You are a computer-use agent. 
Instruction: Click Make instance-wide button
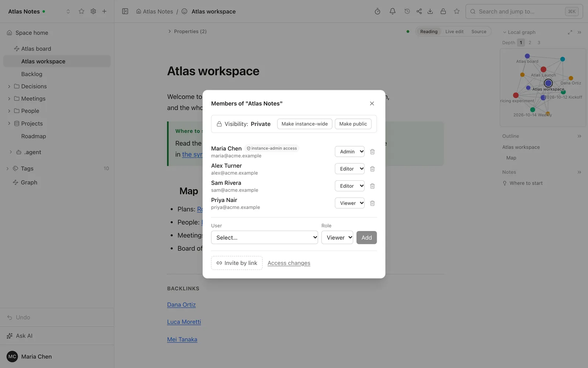tap(305, 124)
